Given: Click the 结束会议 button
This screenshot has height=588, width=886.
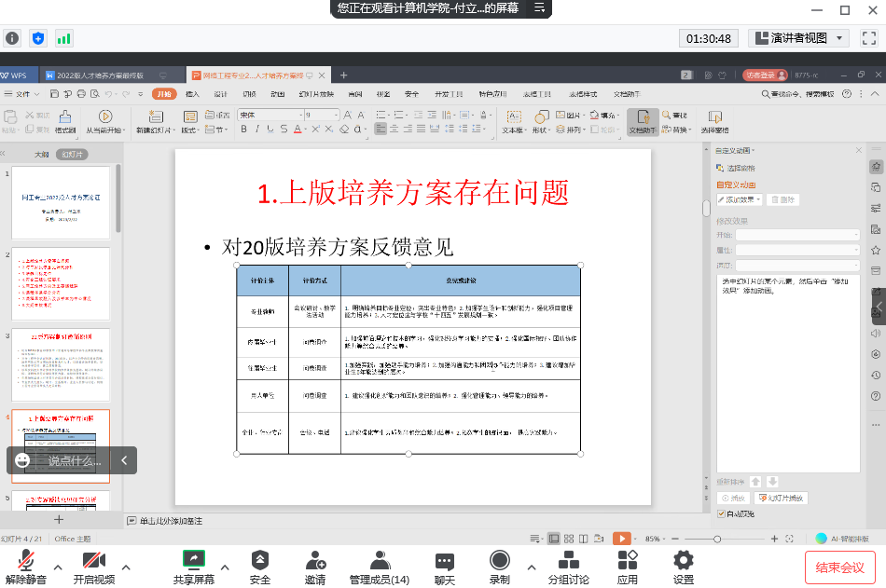Looking at the screenshot, I should (x=839, y=567).
